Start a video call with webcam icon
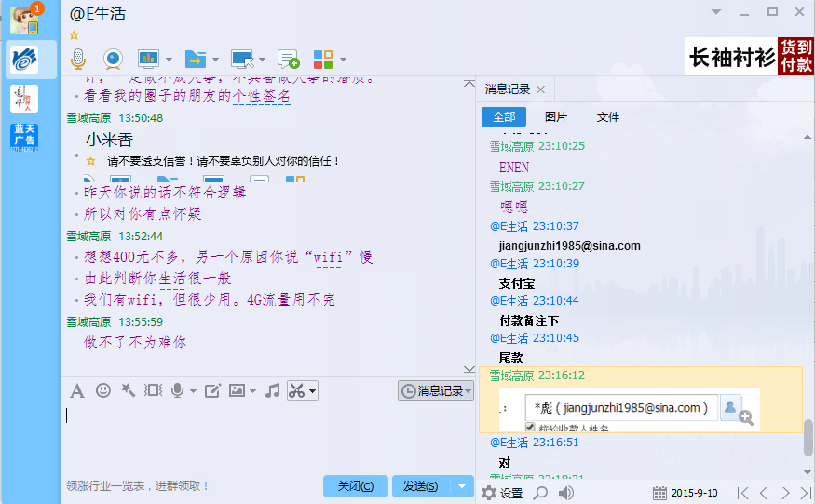The height and width of the screenshot is (504, 815). point(113,59)
